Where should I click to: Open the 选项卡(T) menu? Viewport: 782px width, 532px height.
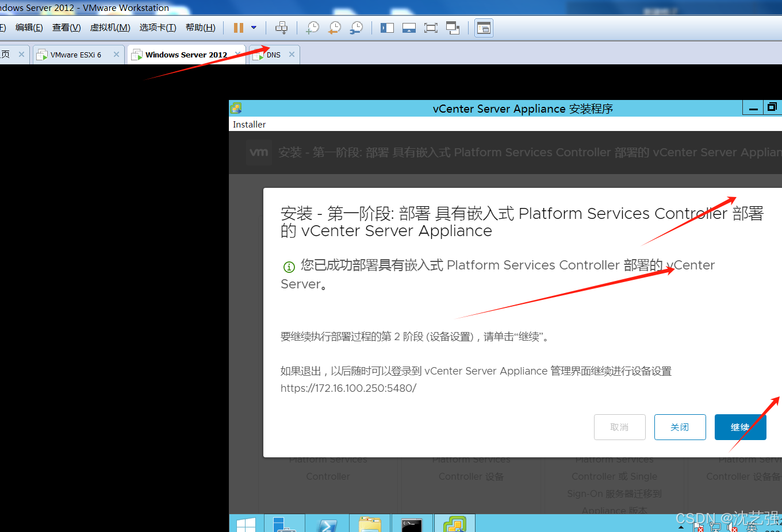[158, 28]
